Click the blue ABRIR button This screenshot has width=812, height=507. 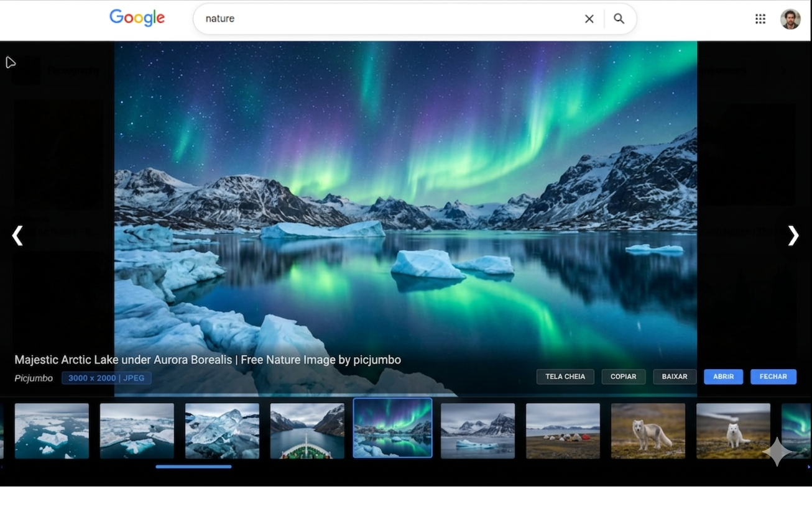pos(723,377)
